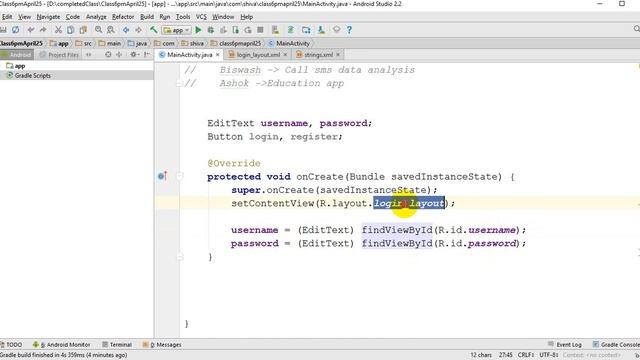Click the Sync/refresh icon in the toolbar

coord(16,30)
